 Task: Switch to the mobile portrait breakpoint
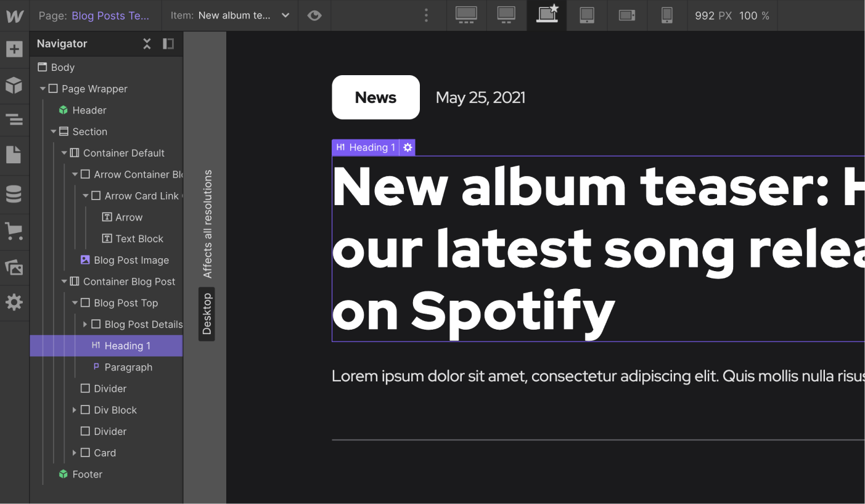(x=666, y=15)
